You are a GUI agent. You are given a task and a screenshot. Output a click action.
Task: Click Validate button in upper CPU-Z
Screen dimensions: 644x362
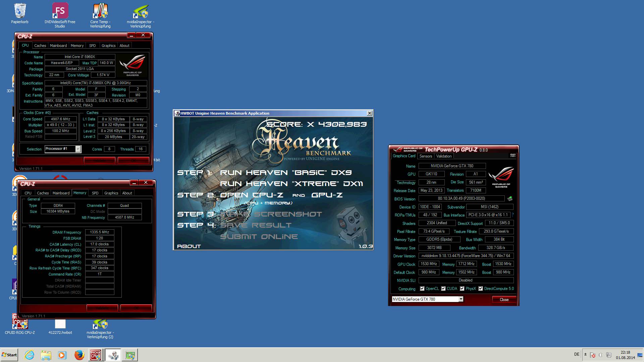coord(100,161)
